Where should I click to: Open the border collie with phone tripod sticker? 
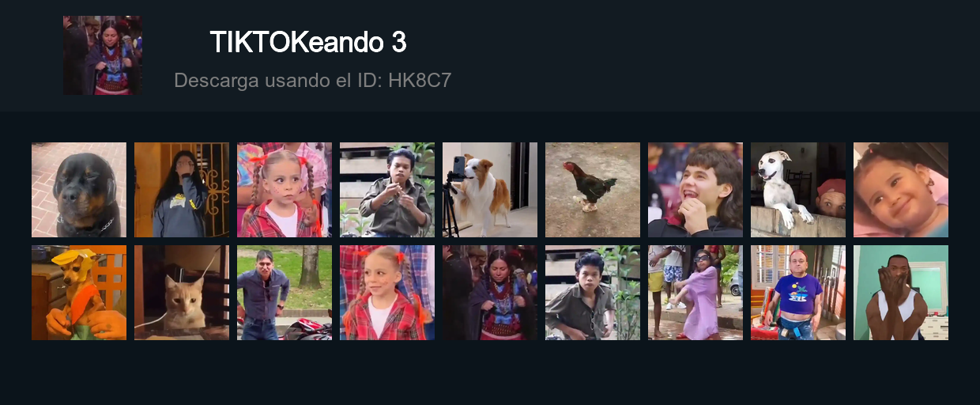click(x=490, y=190)
